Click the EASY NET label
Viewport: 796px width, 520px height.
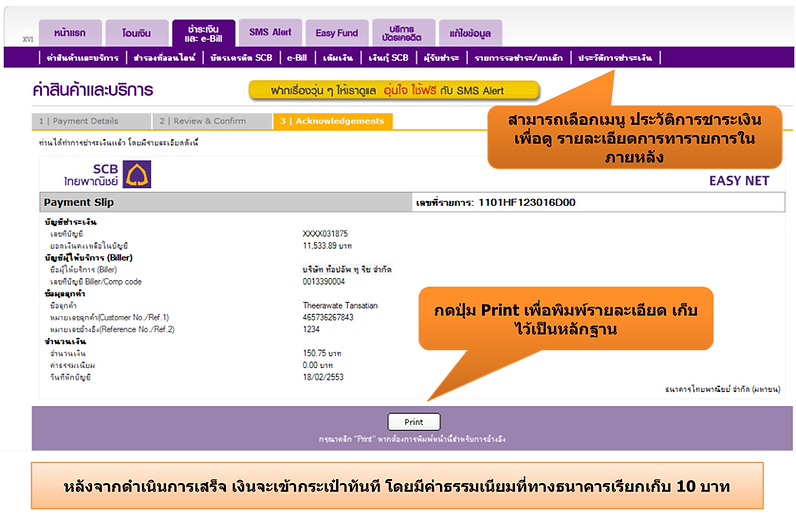tap(739, 181)
